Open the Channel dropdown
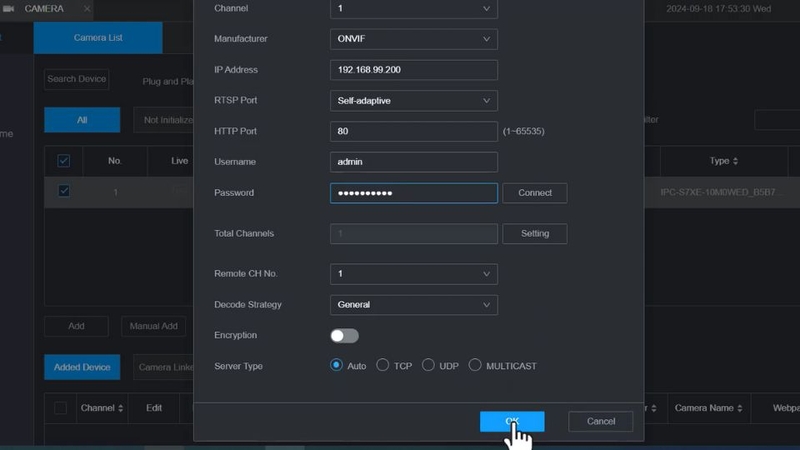Viewport: 800px width, 450px height. coord(414,9)
